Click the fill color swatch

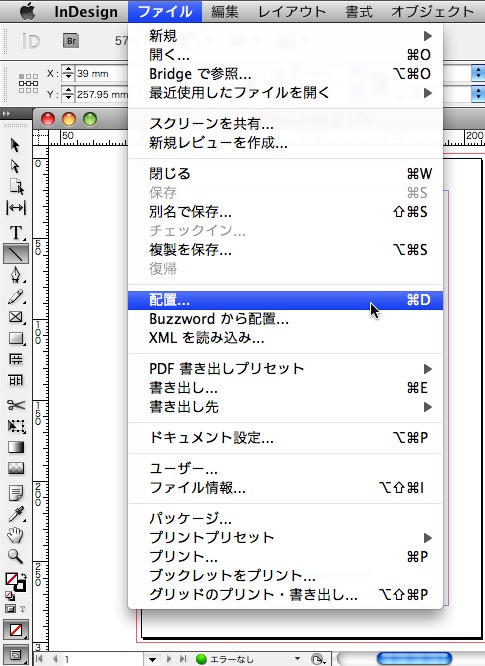(11, 579)
